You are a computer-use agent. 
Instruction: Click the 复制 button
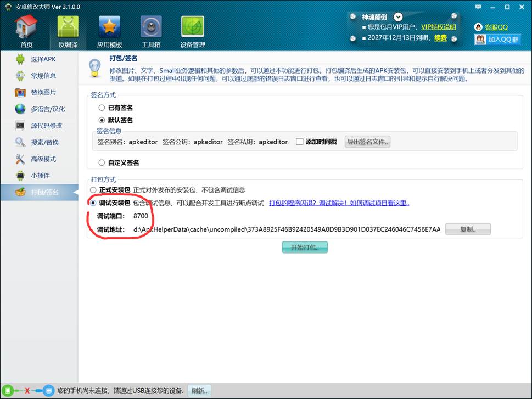pos(468,229)
